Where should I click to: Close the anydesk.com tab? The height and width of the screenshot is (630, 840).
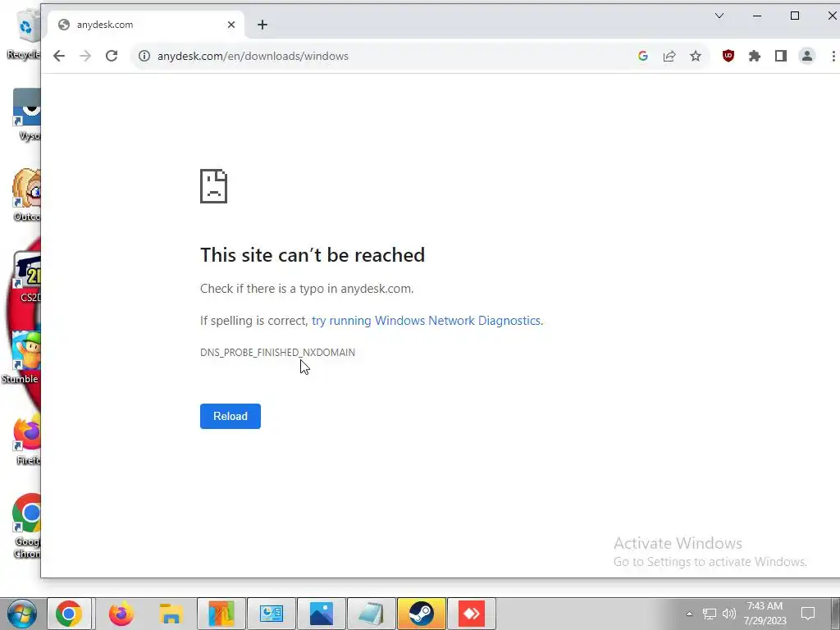click(x=231, y=25)
